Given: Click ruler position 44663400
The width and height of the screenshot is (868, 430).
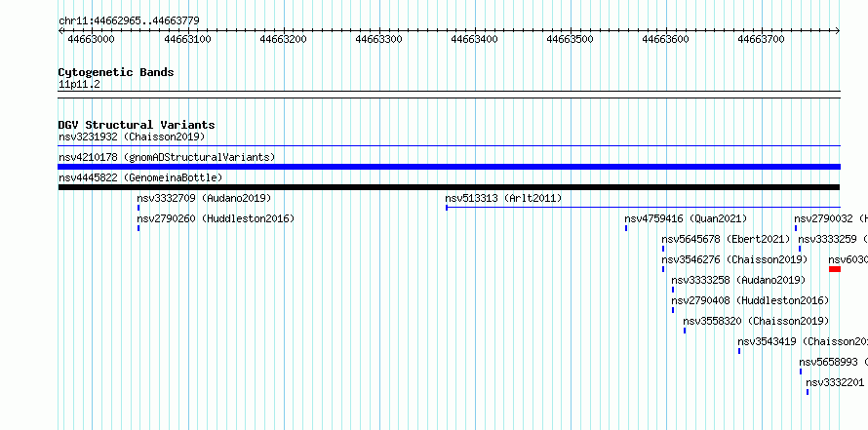Looking at the screenshot, I should click(474, 39).
